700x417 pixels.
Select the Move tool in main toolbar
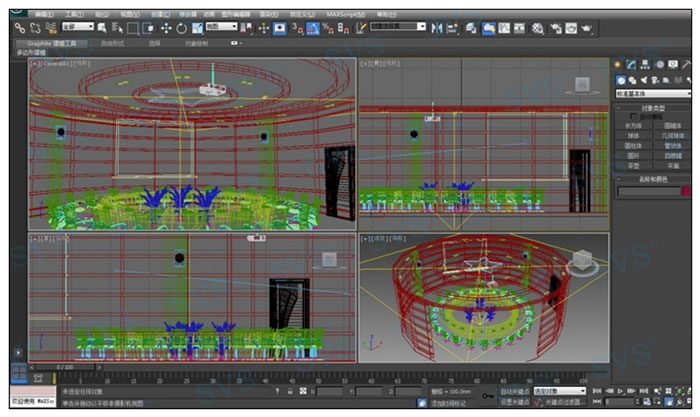tap(167, 28)
